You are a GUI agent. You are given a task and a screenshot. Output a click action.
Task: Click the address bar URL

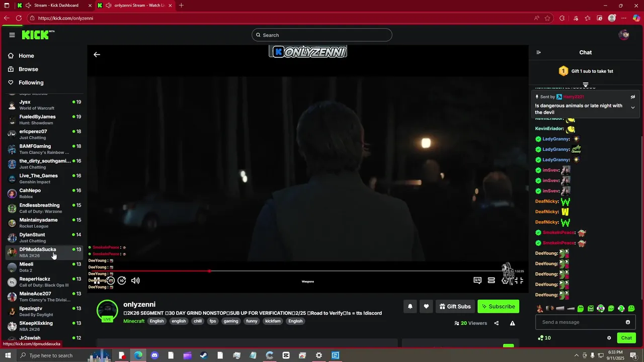pyautogui.click(x=65, y=18)
